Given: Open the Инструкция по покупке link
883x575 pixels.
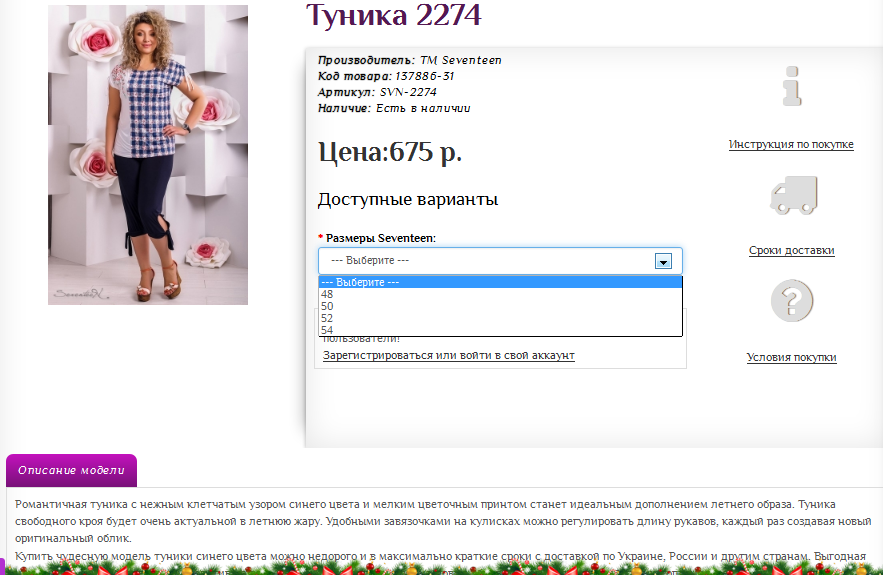Looking at the screenshot, I should 791,144.
